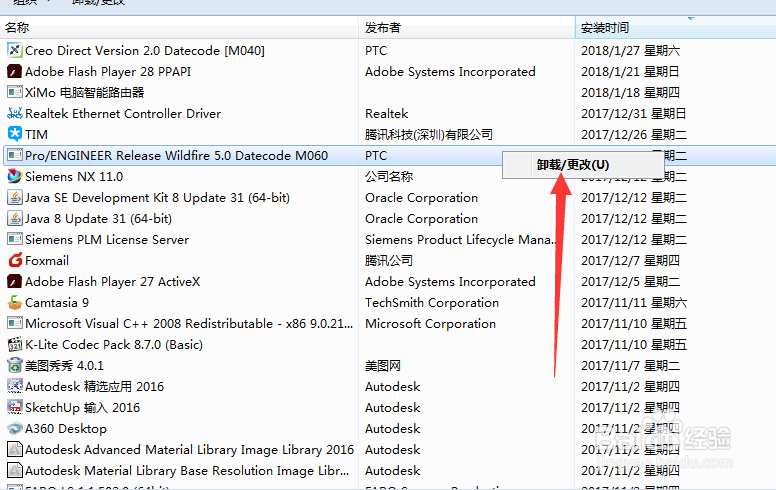
Task: Click publisher 腾讯科技(深圳)有限公司 in TIM row
Action: 429,135
